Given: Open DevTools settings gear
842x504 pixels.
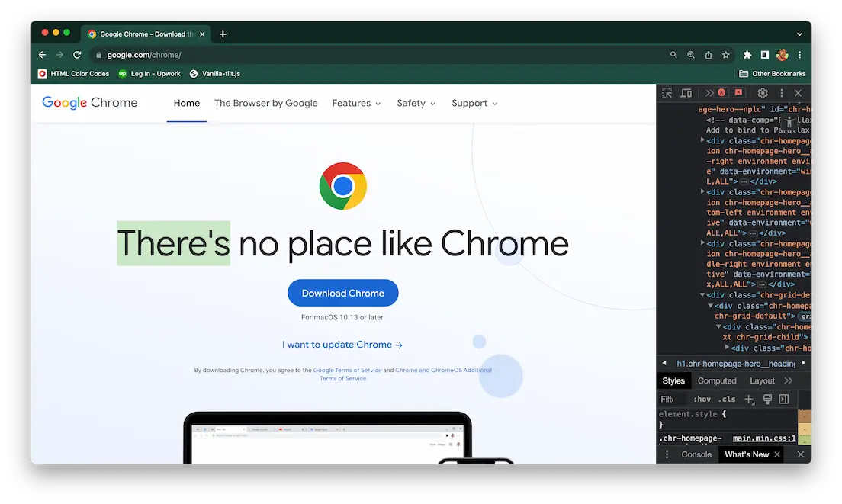Looking at the screenshot, I should [x=762, y=93].
